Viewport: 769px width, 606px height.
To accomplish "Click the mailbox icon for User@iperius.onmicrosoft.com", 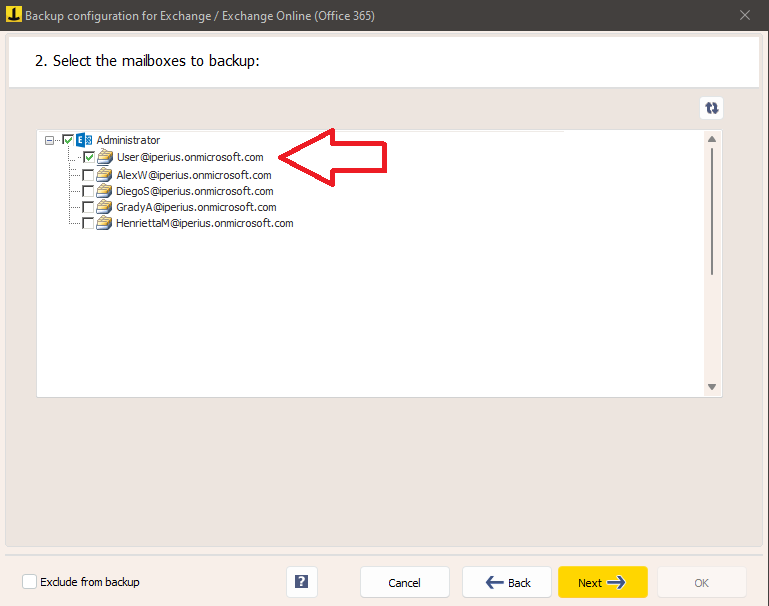I will tap(105, 157).
